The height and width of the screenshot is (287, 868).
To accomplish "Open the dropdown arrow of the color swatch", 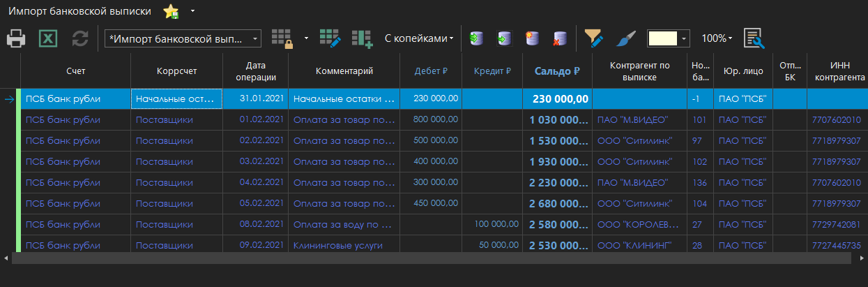I will tap(685, 38).
